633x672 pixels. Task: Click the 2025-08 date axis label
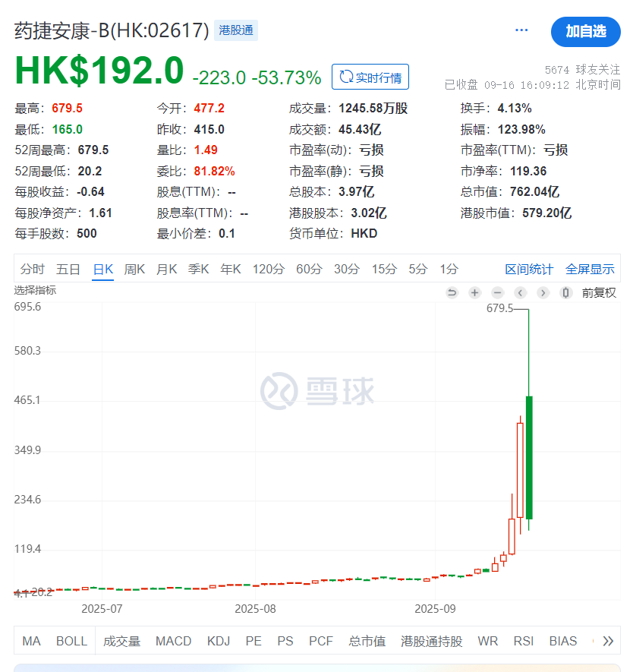click(255, 609)
